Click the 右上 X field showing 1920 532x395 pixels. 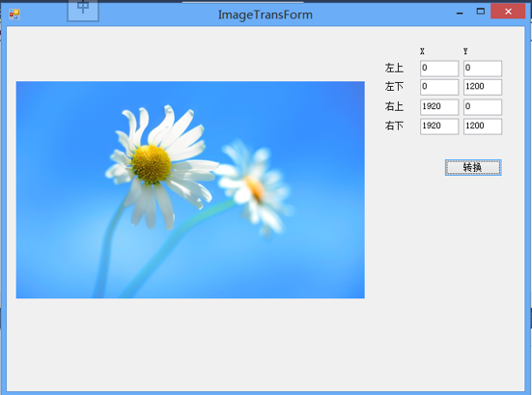click(x=439, y=107)
